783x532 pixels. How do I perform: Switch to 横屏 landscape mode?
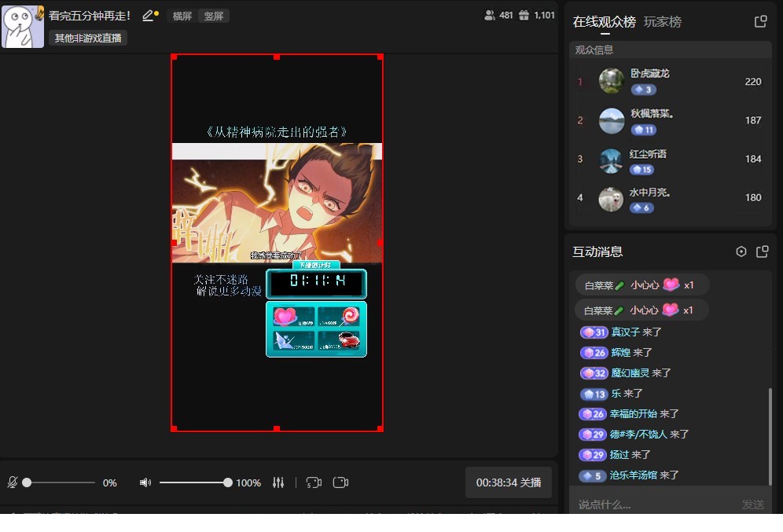(182, 16)
